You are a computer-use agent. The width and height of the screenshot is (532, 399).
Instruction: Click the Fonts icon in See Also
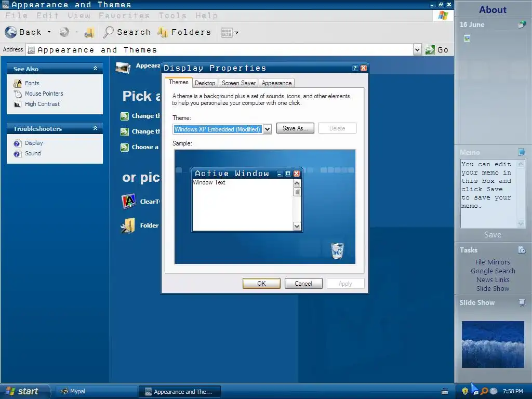pyautogui.click(x=18, y=84)
